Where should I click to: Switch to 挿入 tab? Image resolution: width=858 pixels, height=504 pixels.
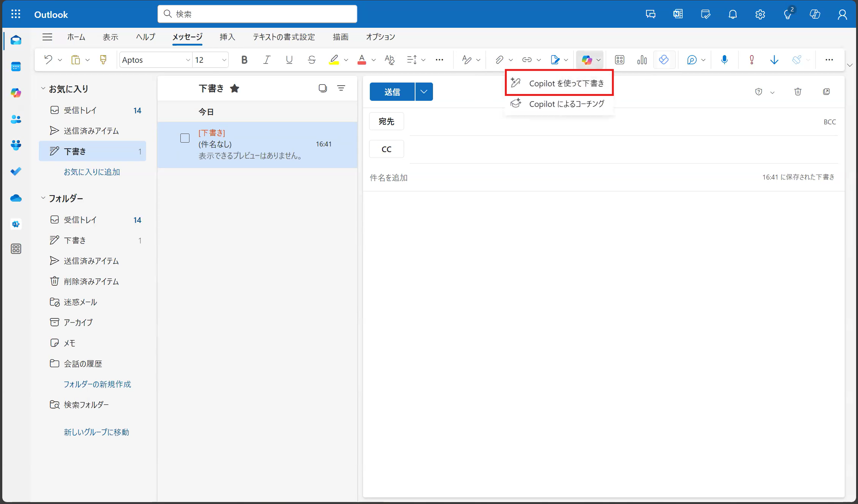click(x=227, y=37)
